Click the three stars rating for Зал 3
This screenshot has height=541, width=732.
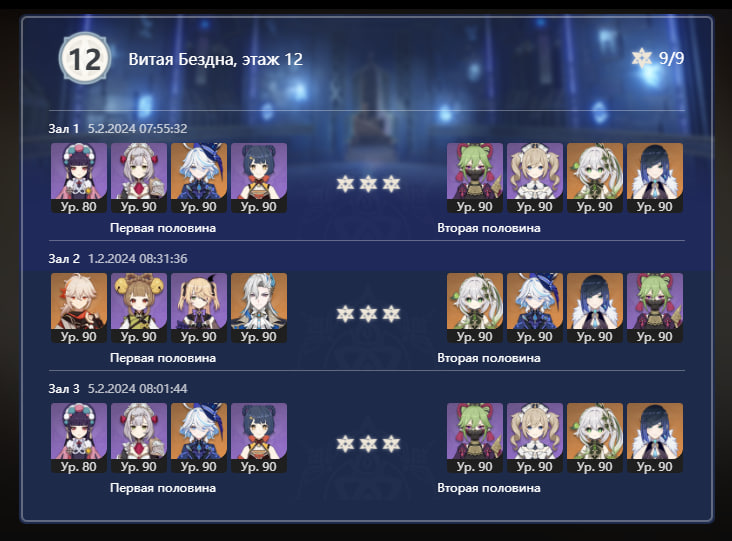coord(368,443)
